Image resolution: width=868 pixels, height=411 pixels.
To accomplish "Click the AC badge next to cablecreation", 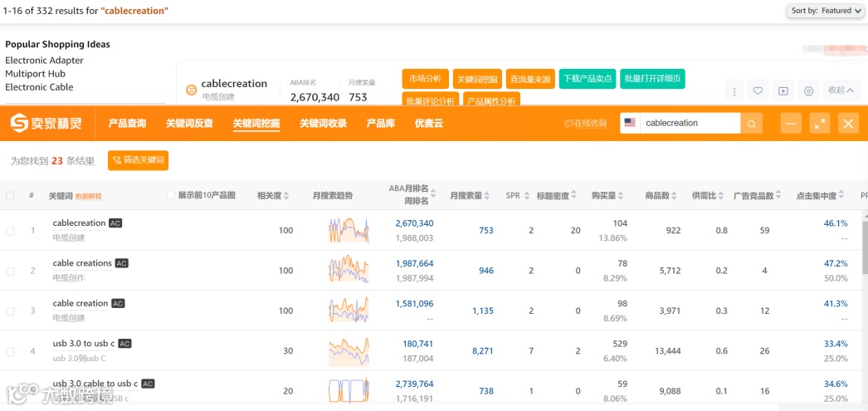I will coord(115,223).
